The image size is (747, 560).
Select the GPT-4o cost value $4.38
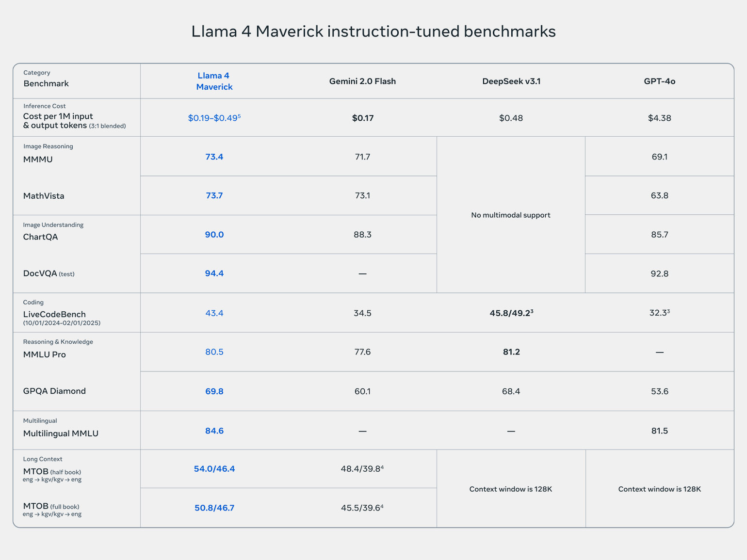(x=659, y=118)
